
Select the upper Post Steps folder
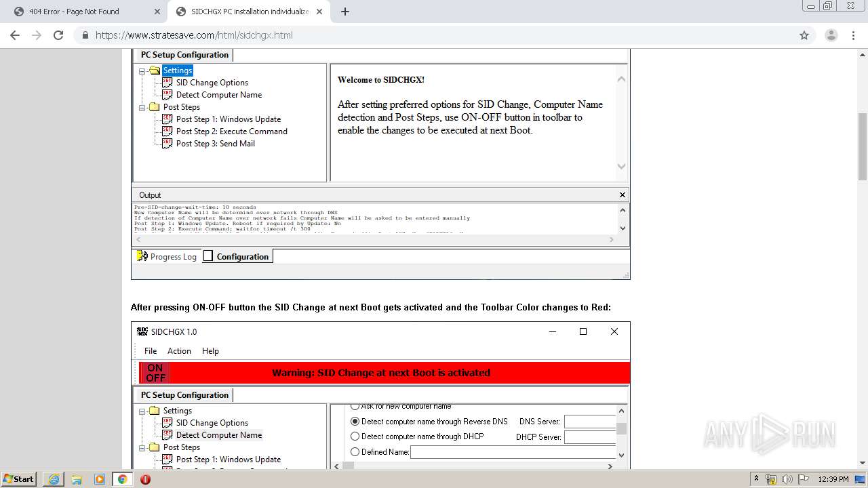(x=182, y=107)
